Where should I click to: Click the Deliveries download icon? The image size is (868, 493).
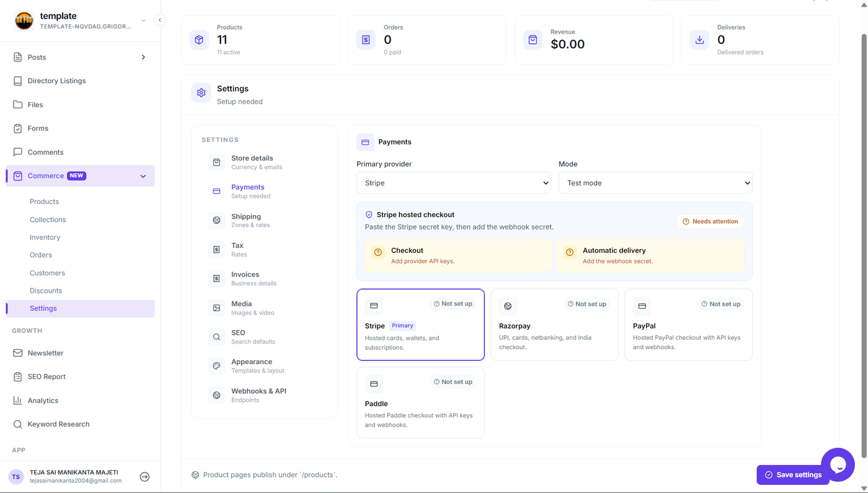click(699, 40)
